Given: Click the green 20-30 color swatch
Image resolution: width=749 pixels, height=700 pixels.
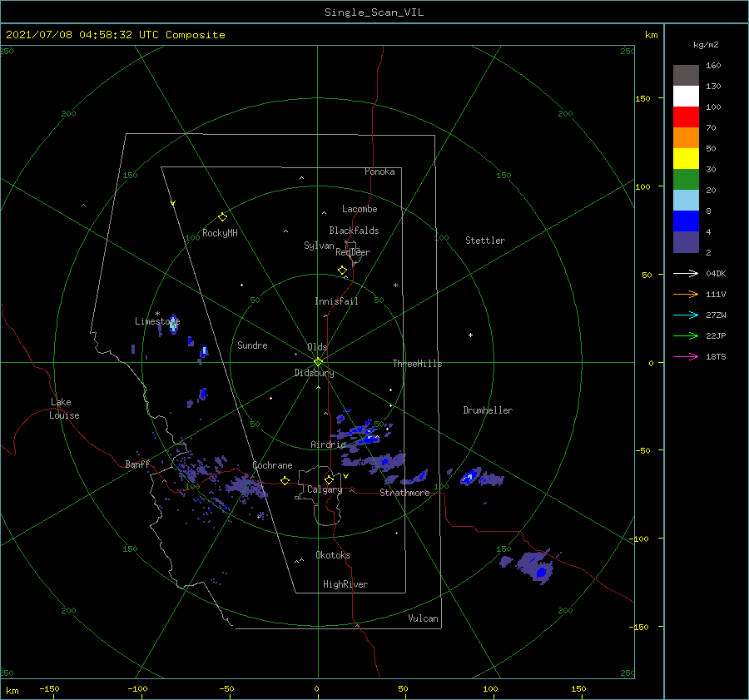Looking at the screenshot, I should click(x=686, y=179).
